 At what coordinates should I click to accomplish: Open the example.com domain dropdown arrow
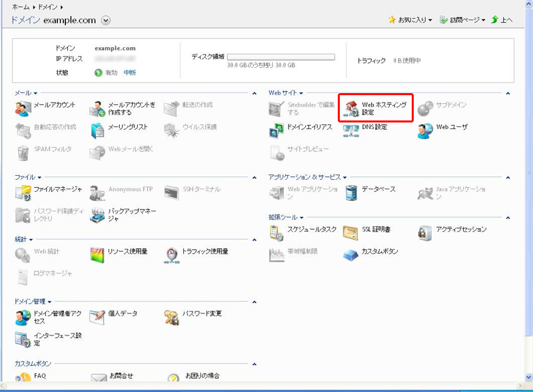tap(106, 21)
